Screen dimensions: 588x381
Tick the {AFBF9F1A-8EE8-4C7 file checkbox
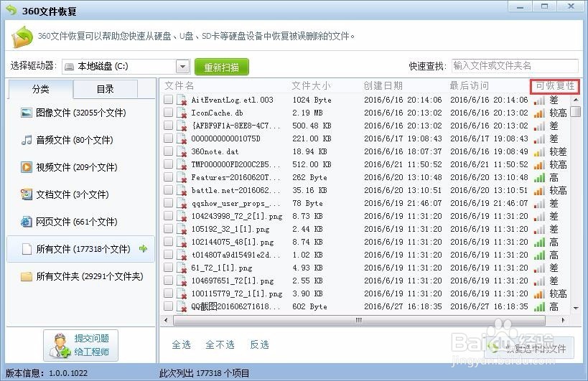tap(169, 125)
